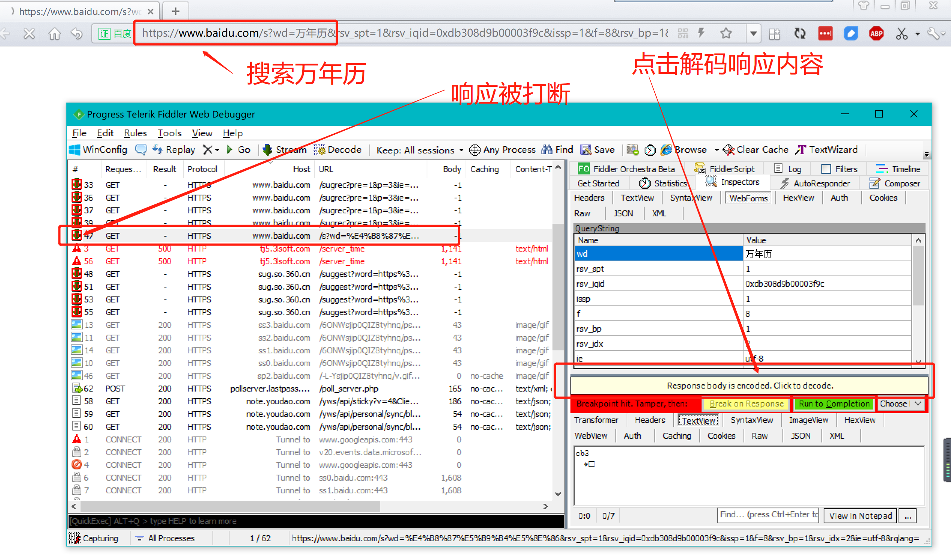Click the QuickExec command input box

coord(316,521)
